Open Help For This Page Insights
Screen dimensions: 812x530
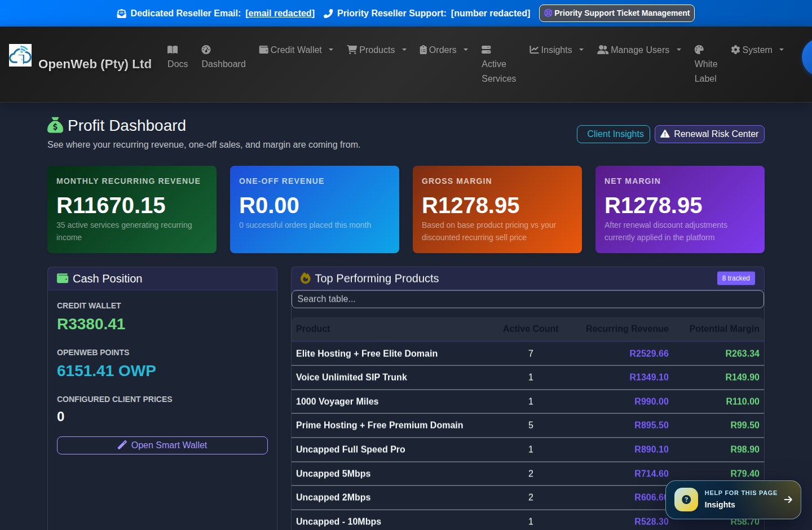(x=733, y=500)
